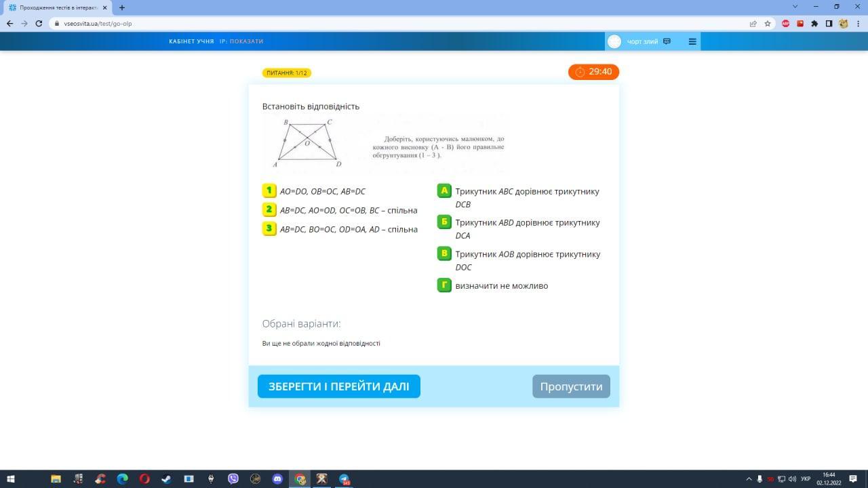868x488 pixels.
Task: Click IP: ПОКАЗАТИ link in header
Action: pyautogui.click(x=241, y=41)
